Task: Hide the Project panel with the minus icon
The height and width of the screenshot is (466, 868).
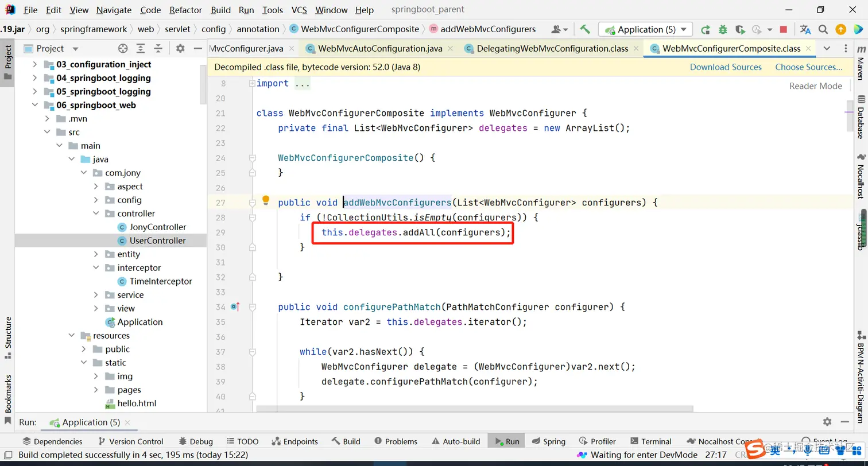Action: pyautogui.click(x=198, y=49)
